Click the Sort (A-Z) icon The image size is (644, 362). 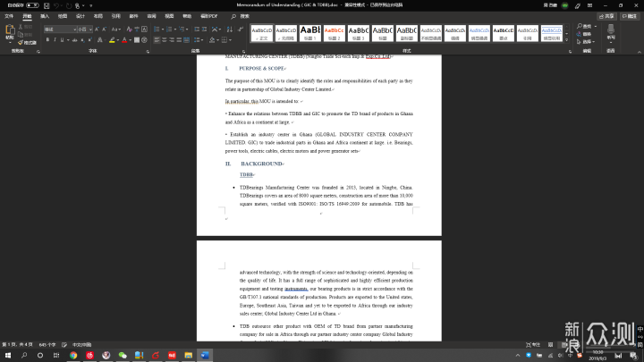point(229,29)
